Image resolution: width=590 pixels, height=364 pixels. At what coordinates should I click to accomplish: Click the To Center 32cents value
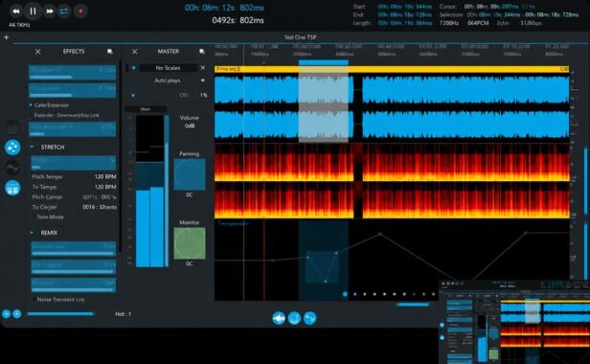point(100,207)
